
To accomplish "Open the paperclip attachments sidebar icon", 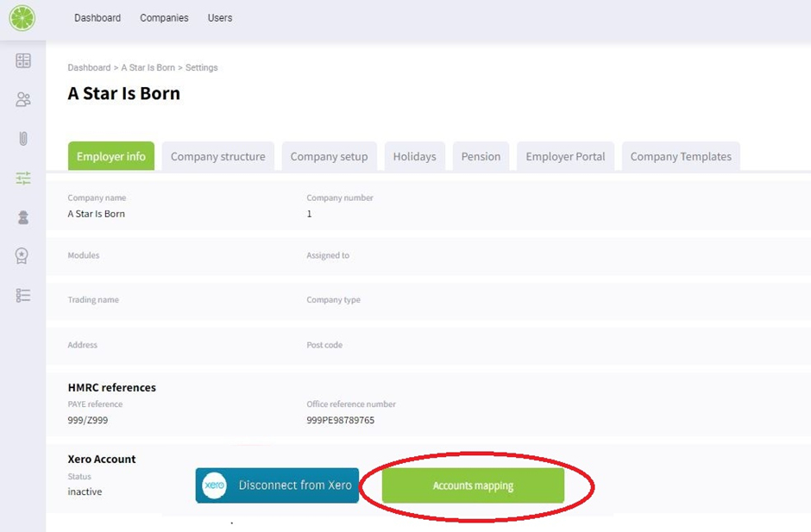I will coord(23,139).
